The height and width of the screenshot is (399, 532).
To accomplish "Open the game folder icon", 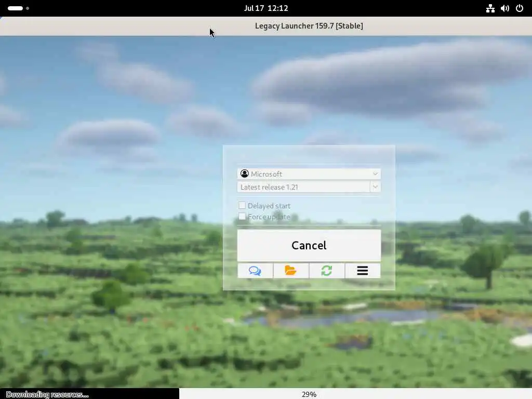I will pos(291,271).
